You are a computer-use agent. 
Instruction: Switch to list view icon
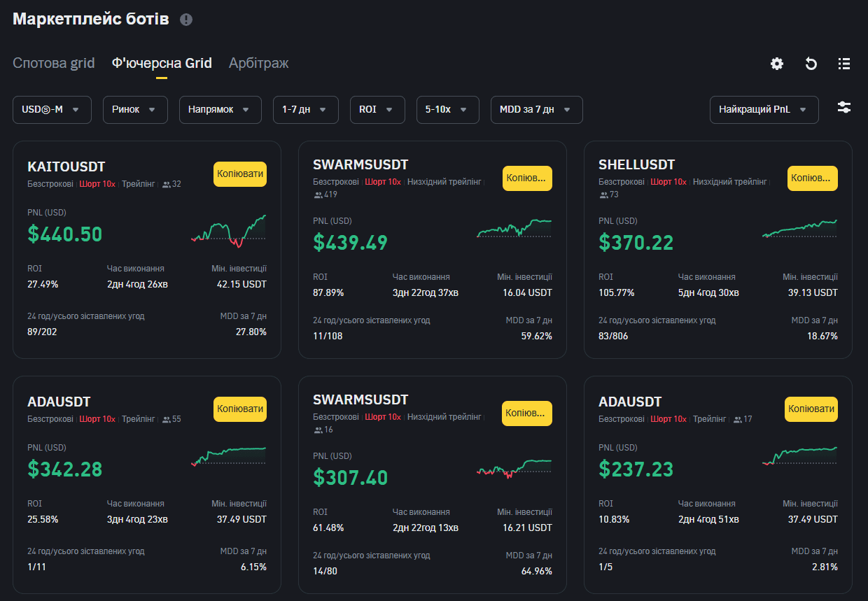tap(844, 64)
